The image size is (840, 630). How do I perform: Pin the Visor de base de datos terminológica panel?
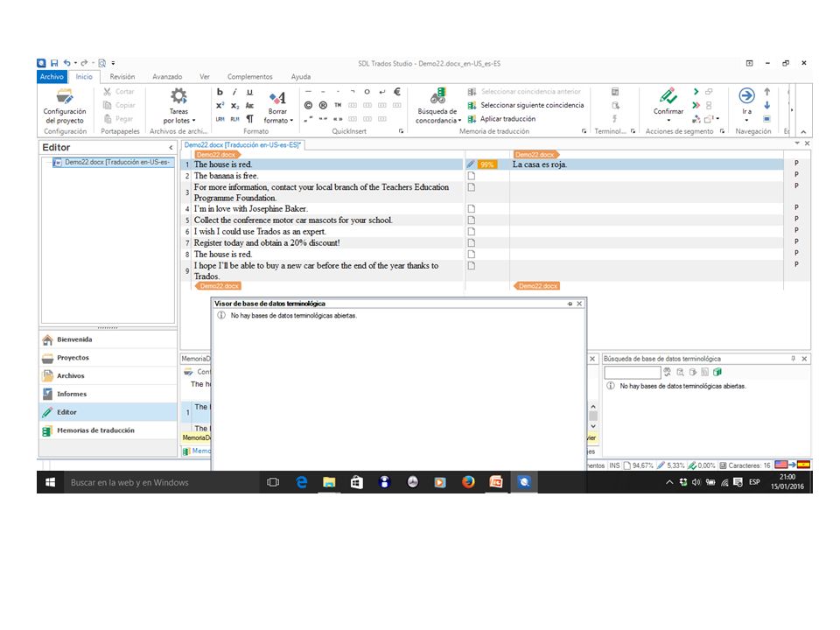[x=570, y=304]
